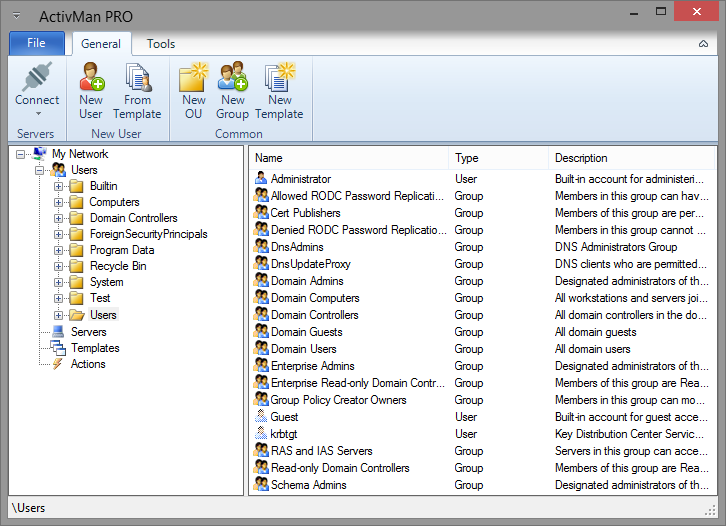
Task: Select the Cert Publishers group icon
Action: [261, 212]
